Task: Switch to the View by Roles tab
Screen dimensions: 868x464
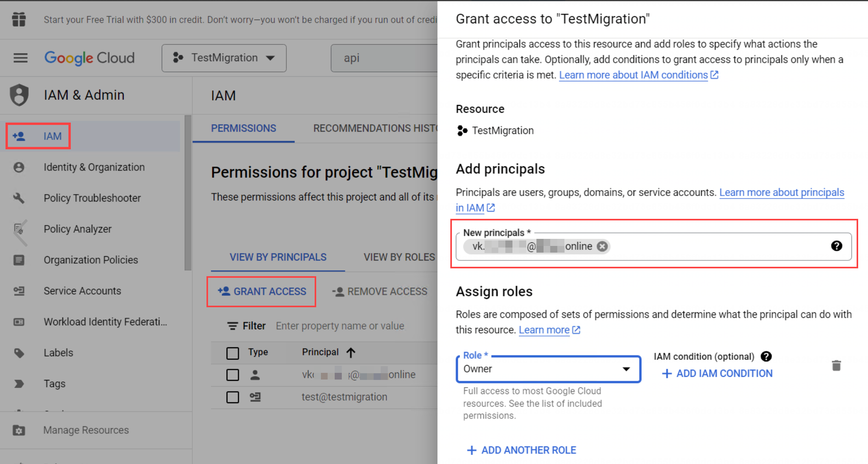Action: [x=399, y=257]
